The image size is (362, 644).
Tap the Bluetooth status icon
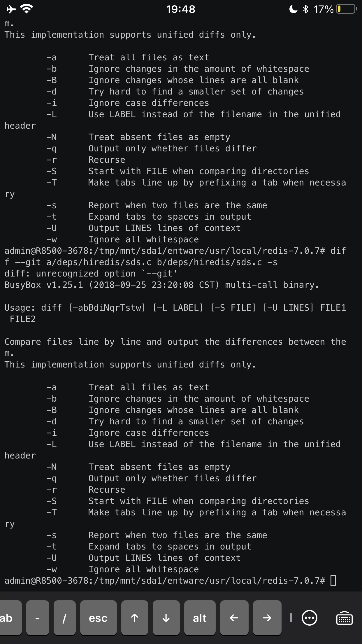pos(305,9)
